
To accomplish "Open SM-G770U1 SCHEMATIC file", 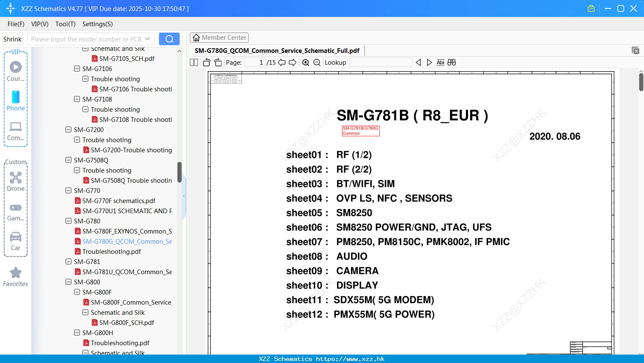I will (x=123, y=211).
